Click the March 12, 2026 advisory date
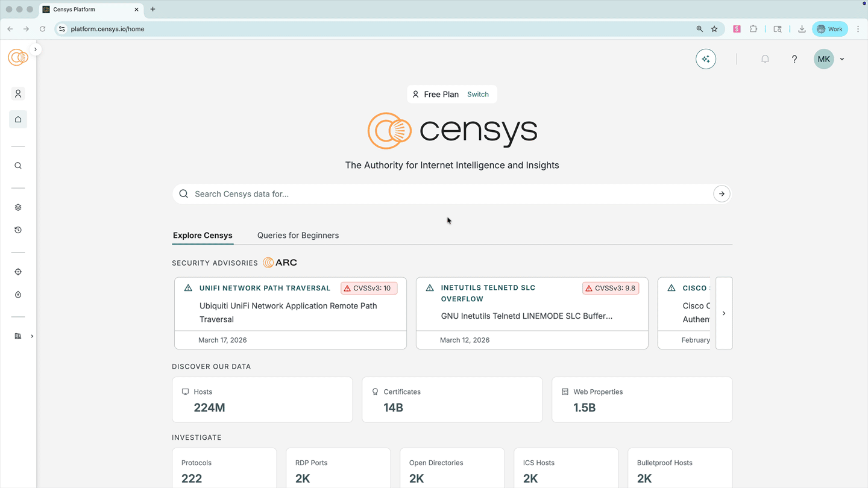Viewport: 868px width, 488px height. 465,340
